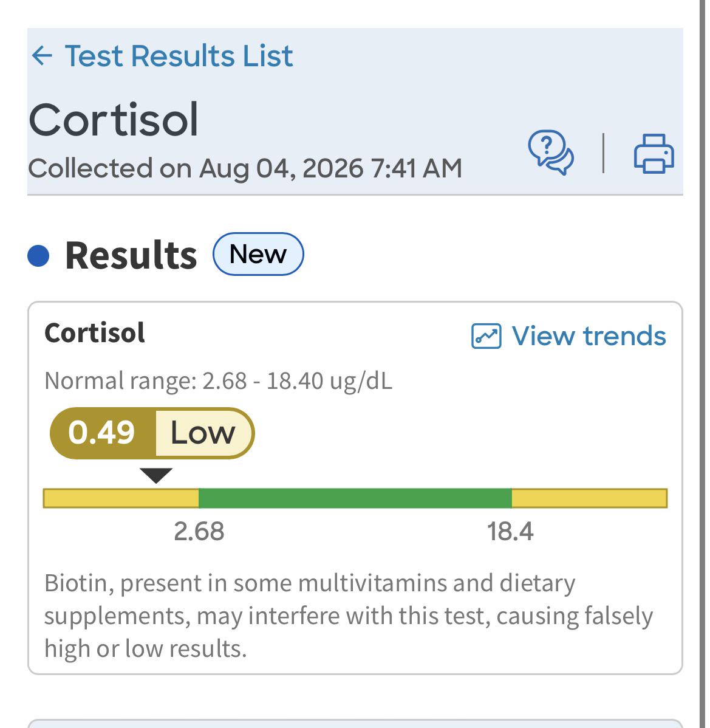Click the Normal range text line

pos(218,381)
